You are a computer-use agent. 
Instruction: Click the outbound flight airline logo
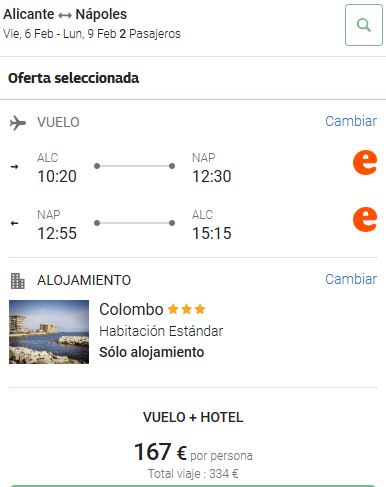(x=365, y=162)
